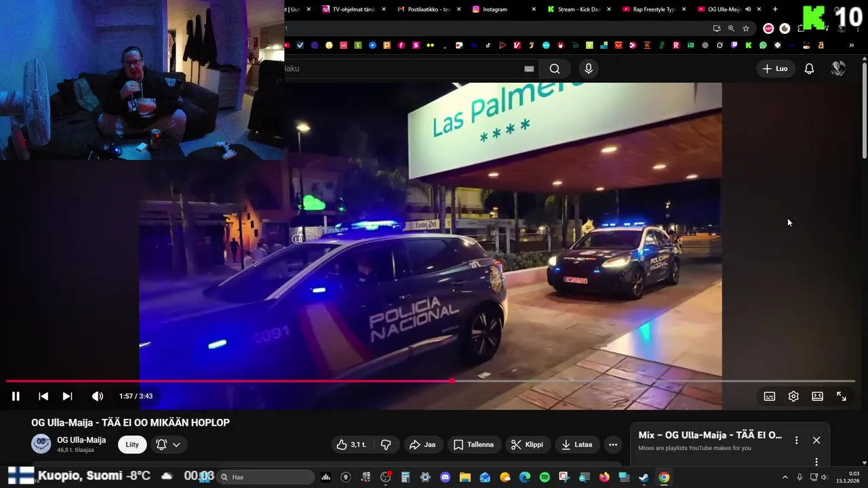Screen dimensions: 868x488
Task: Toggle subtitles on the video player
Action: tap(770, 396)
